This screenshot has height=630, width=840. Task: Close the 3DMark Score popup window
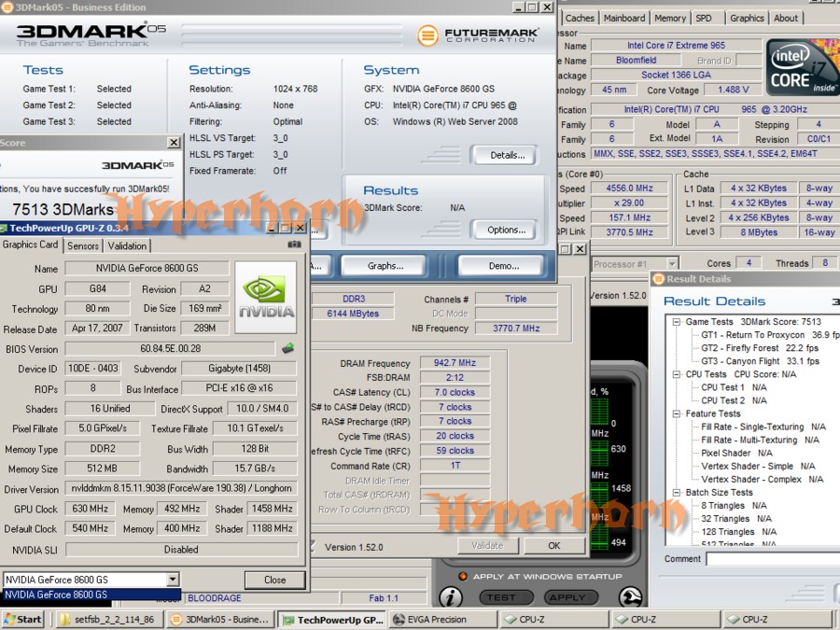pyautogui.click(x=174, y=143)
